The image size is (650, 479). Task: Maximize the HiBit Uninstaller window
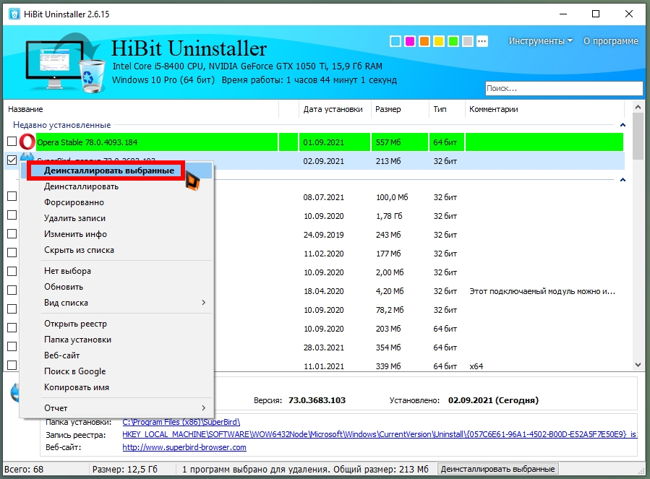click(596, 14)
